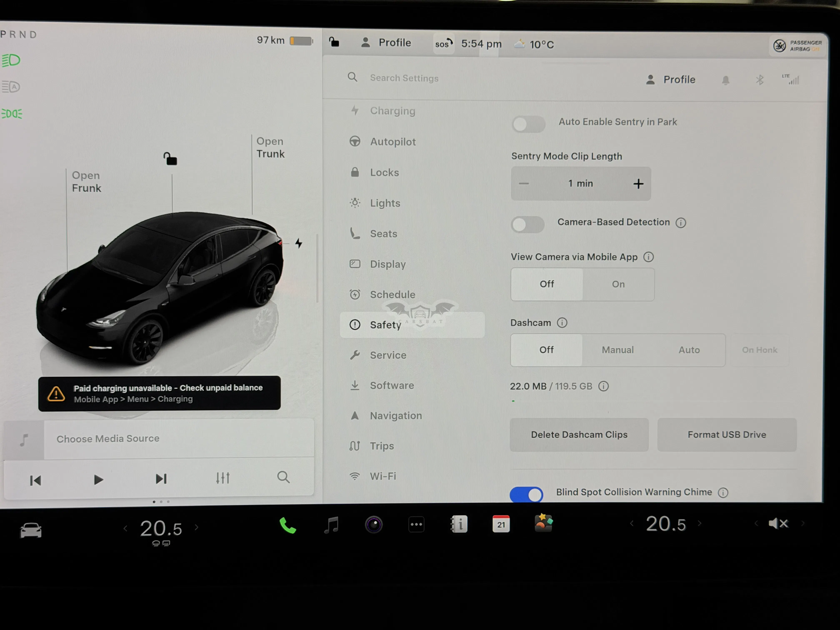The width and height of the screenshot is (840, 630).
Task: Choose a media source
Action: click(x=159, y=439)
